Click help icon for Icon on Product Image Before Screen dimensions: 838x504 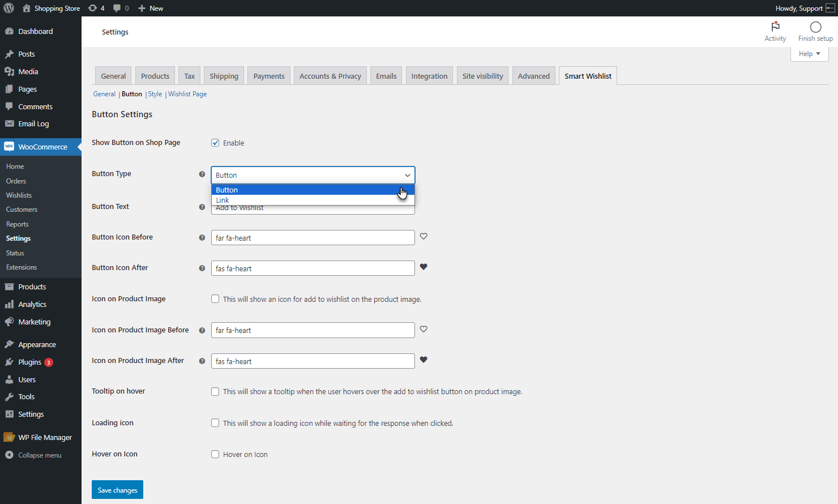coord(202,331)
